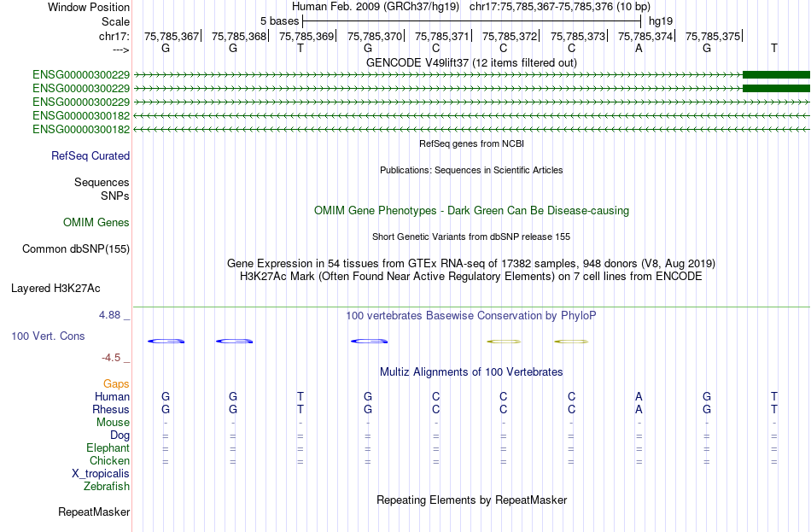
Task: Open the OMIM Gene Phenotypes track title
Action: click(x=471, y=211)
